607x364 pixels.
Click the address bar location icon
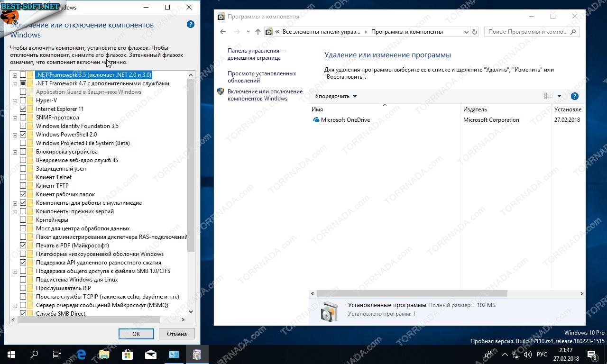269,32
